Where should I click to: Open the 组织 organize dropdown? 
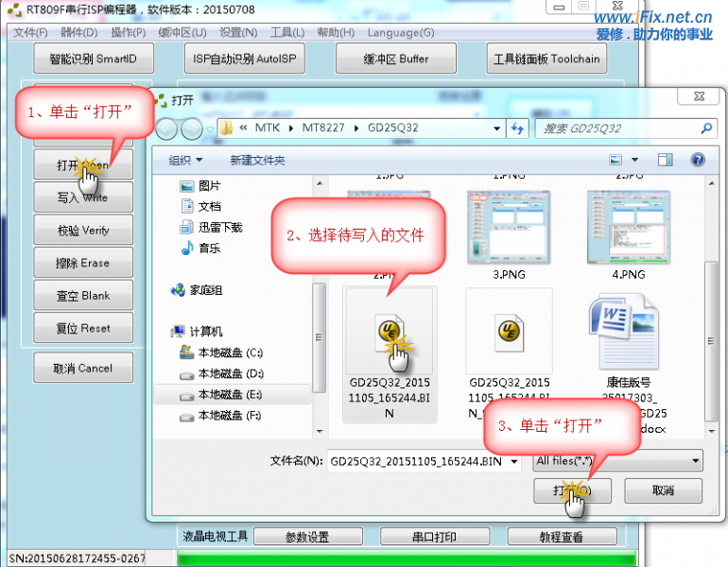pyautogui.click(x=185, y=160)
